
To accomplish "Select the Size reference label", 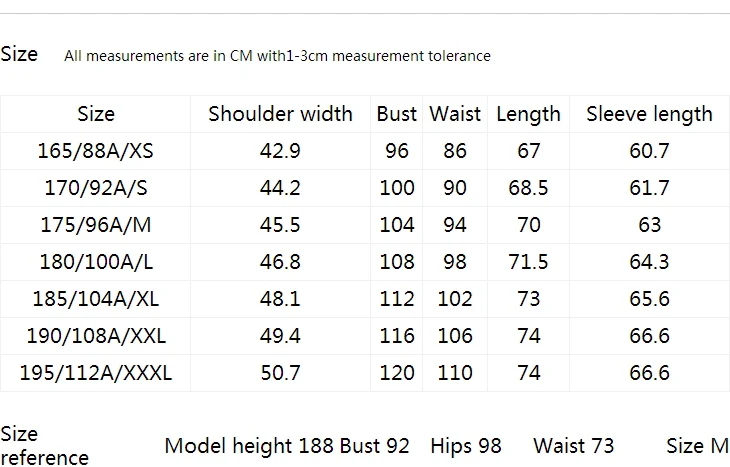I will [x=45, y=446].
